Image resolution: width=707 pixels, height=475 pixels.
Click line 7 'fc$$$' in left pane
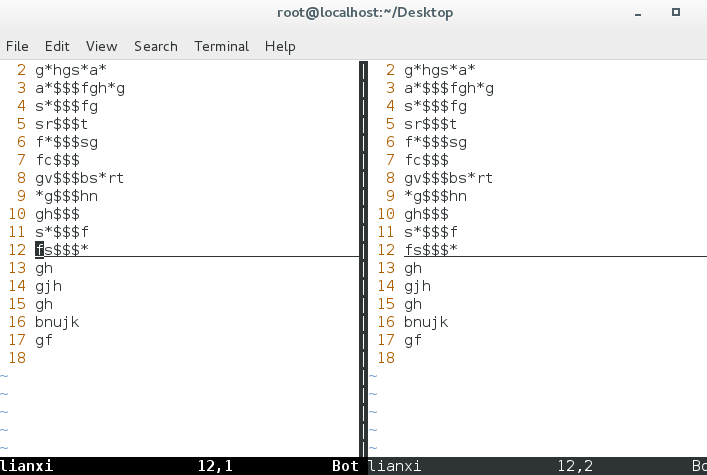coord(57,160)
